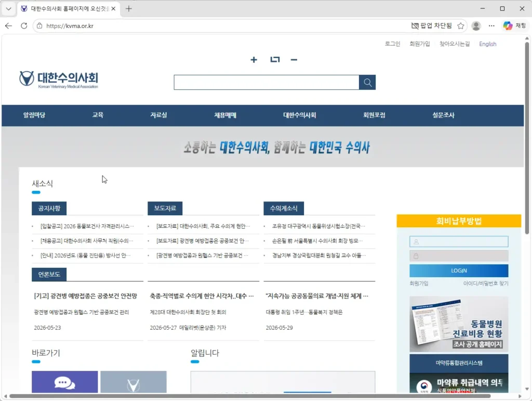Reload the page with refresh icon
Screen dimensions: 532x401
click(x=24, y=26)
